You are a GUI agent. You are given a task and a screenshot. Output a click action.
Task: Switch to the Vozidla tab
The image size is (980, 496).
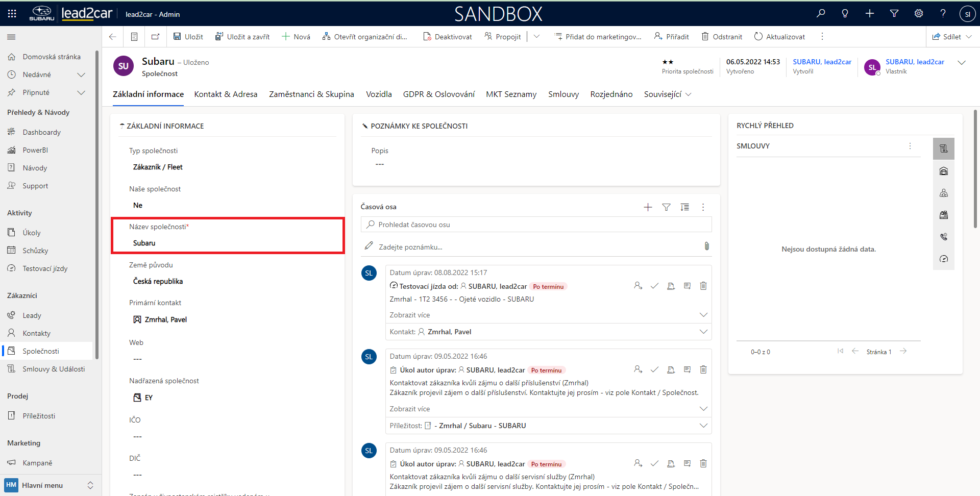click(379, 94)
